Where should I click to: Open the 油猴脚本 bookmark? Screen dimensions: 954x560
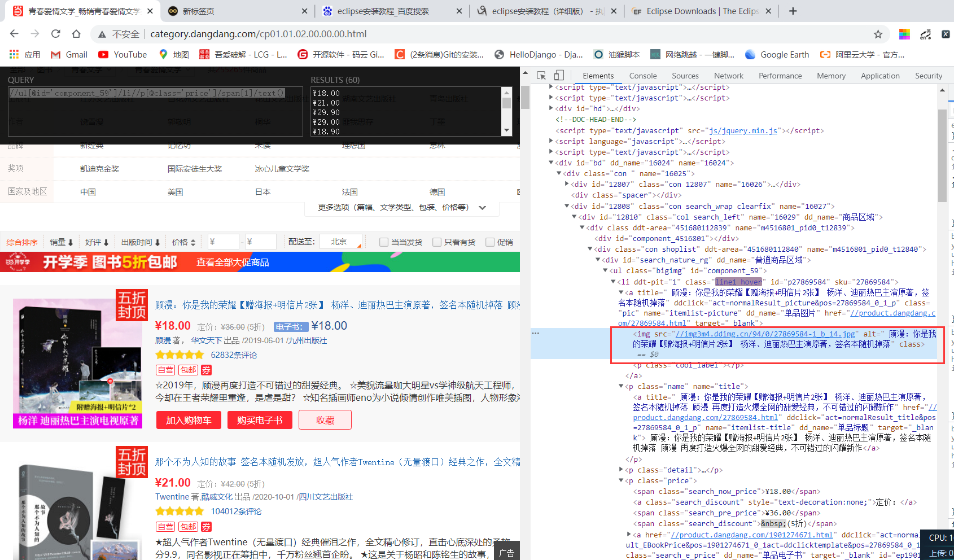(616, 55)
